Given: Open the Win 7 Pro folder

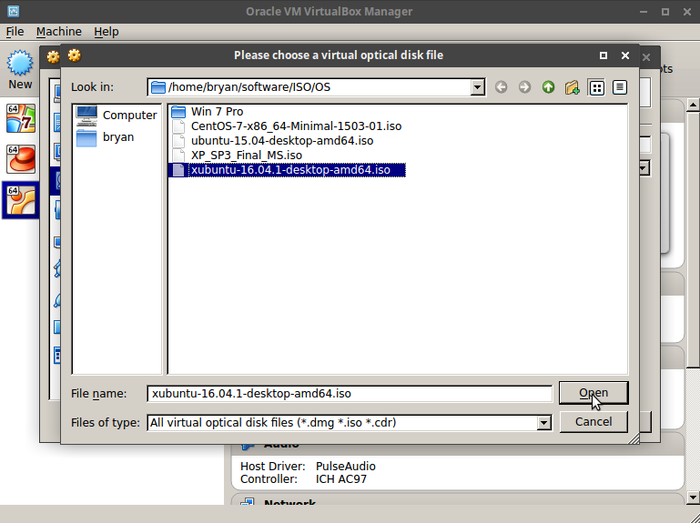Looking at the screenshot, I should pyautogui.click(x=207, y=112).
